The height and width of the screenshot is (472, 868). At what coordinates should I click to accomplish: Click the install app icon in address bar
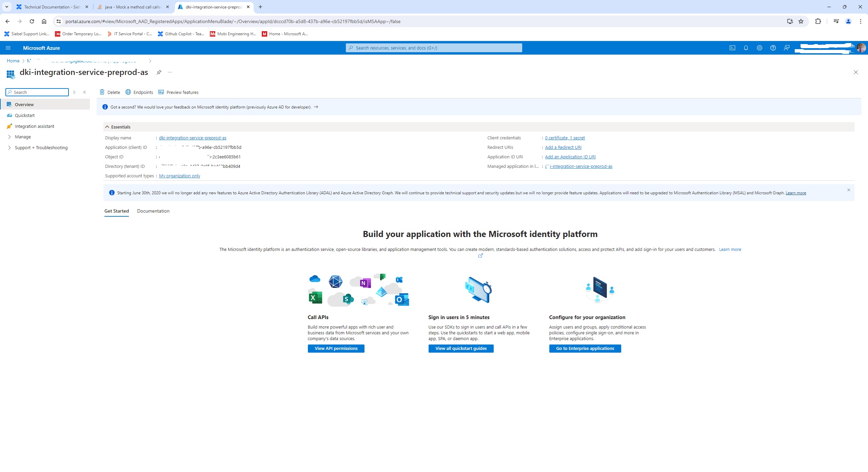(x=790, y=21)
